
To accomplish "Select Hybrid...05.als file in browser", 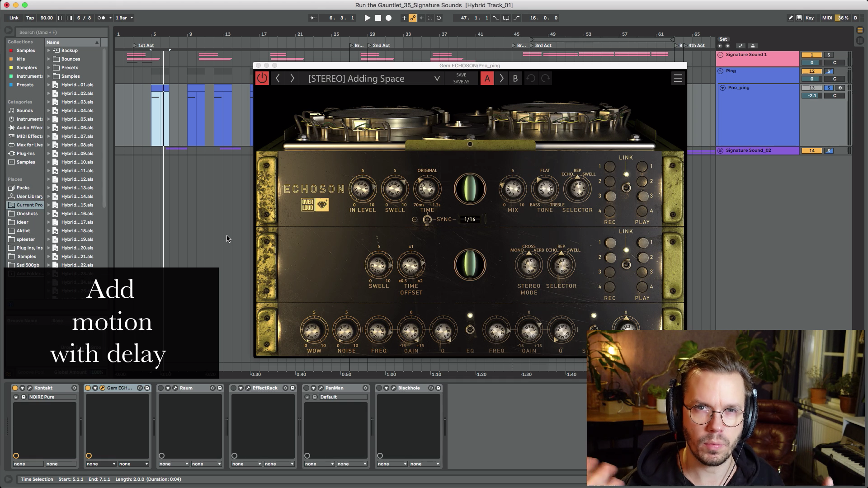I will (77, 119).
